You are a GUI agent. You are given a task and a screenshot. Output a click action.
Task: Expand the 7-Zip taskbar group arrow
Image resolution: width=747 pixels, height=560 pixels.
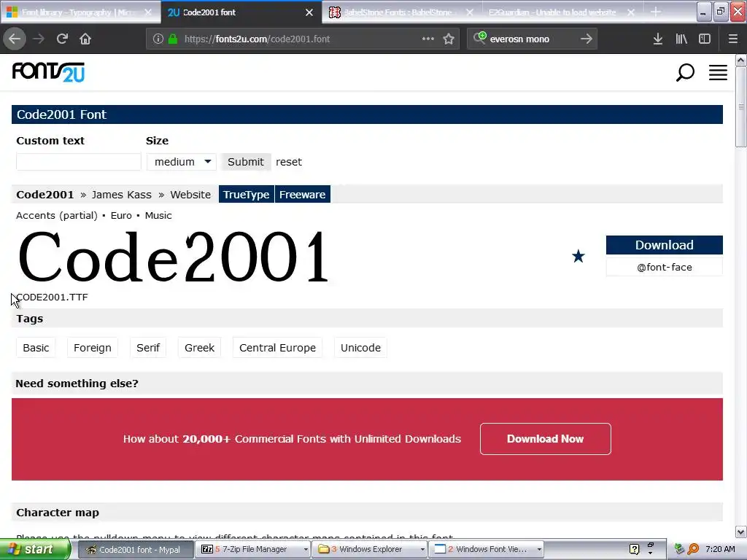pos(306,549)
